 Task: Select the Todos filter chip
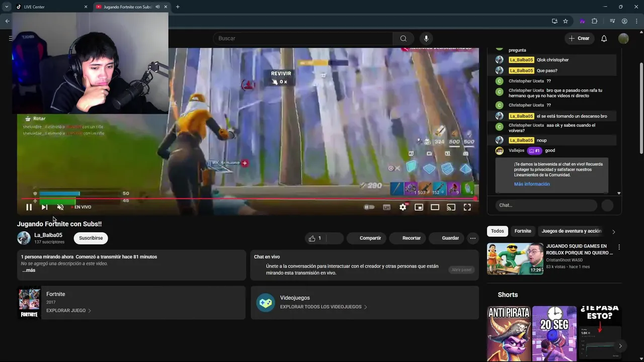pos(497,231)
